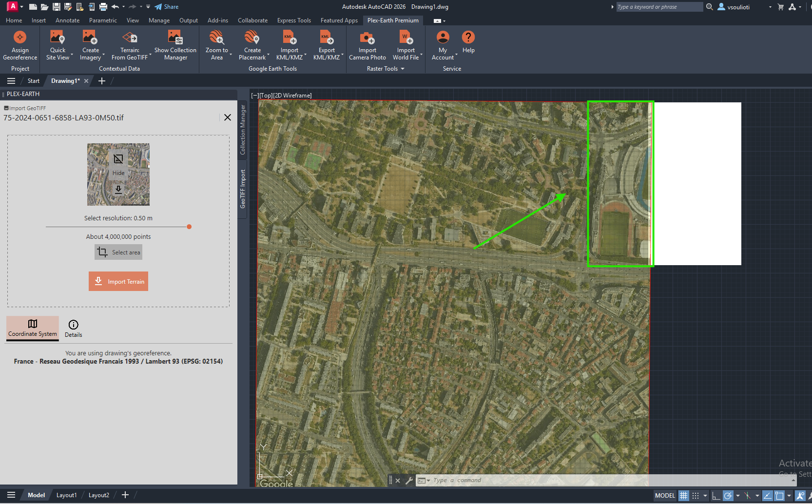The image size is (812, 504).
Task: Click the Plot printer icon
Action: [103, 7]
